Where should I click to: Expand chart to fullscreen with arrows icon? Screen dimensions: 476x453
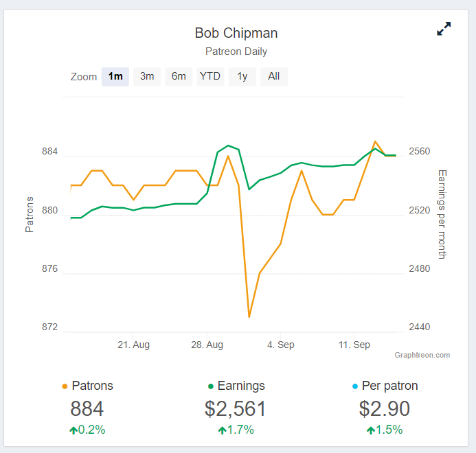pyautogui.click(x=444, y=29)
